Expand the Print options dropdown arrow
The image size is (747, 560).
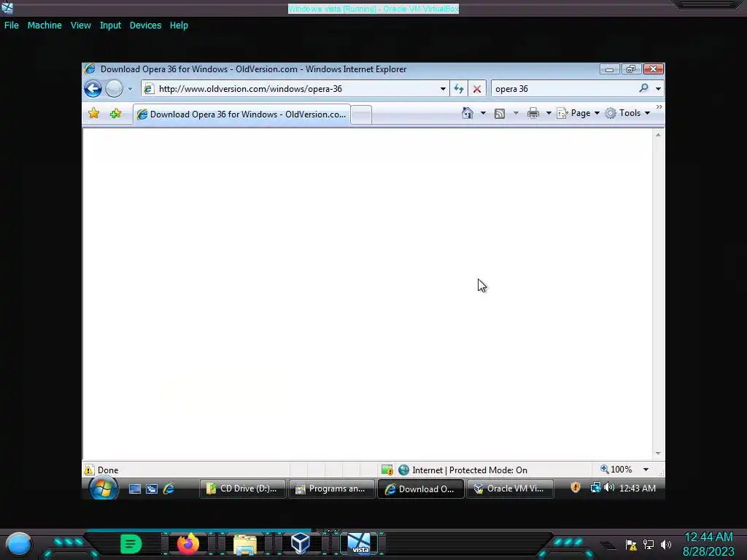[x=549, y=113]
